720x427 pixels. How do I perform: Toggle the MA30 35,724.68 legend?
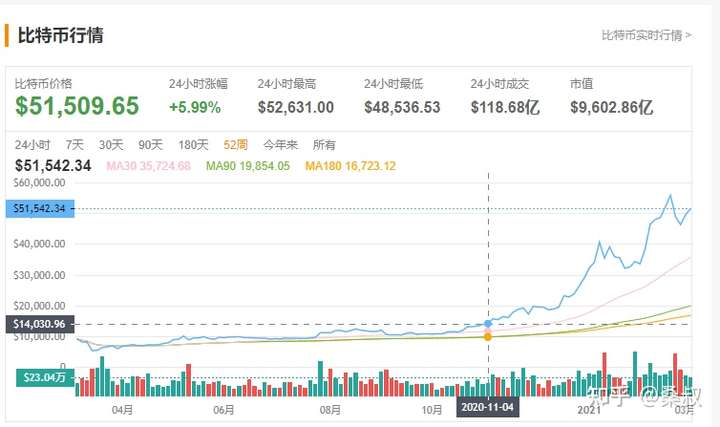point(148,166)
